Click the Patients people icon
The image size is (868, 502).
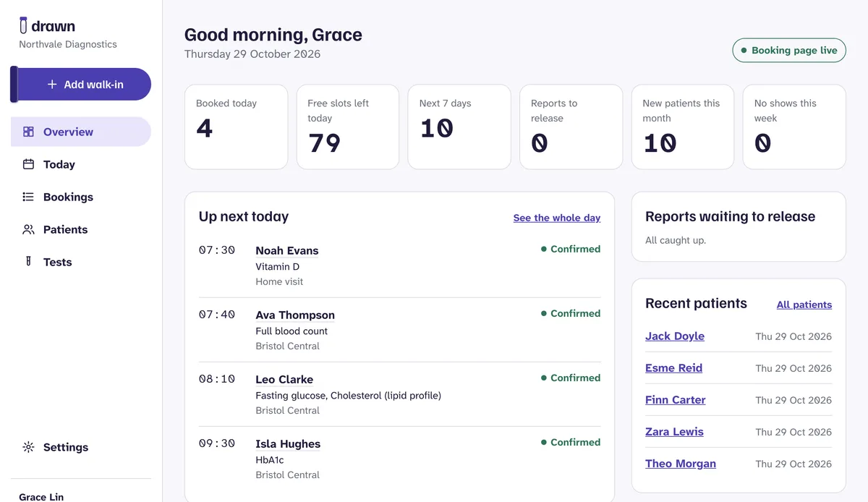coord(28,229)
